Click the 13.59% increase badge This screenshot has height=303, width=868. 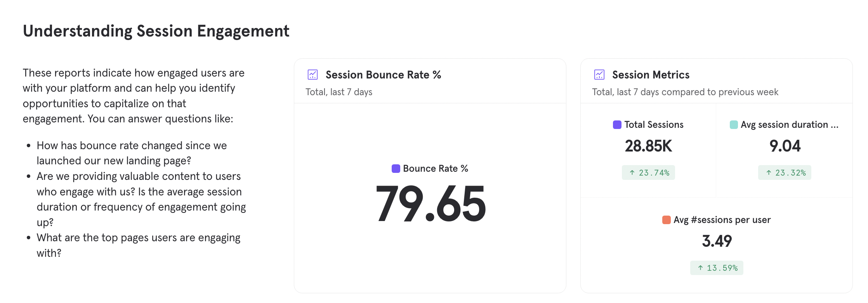717,268
